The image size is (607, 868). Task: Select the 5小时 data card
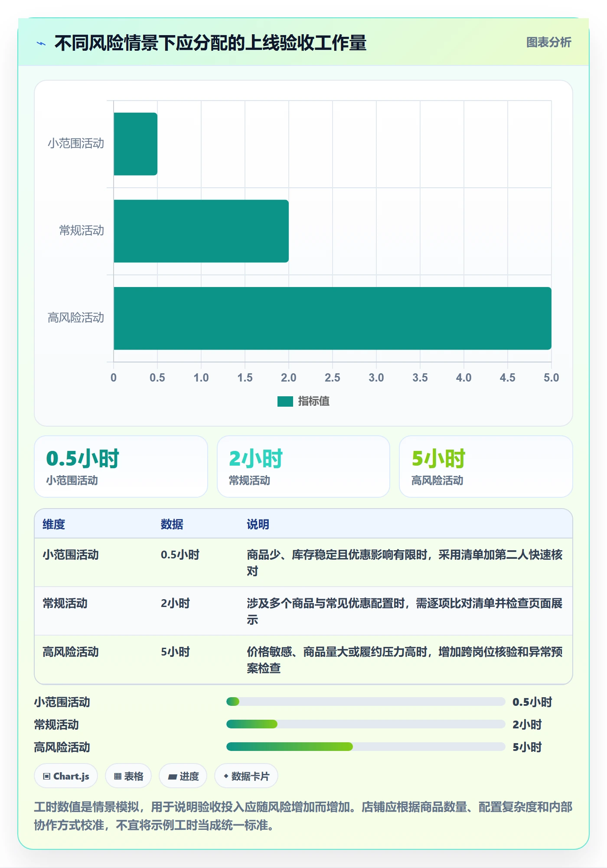pyautogui.click(x=486, y=467)
